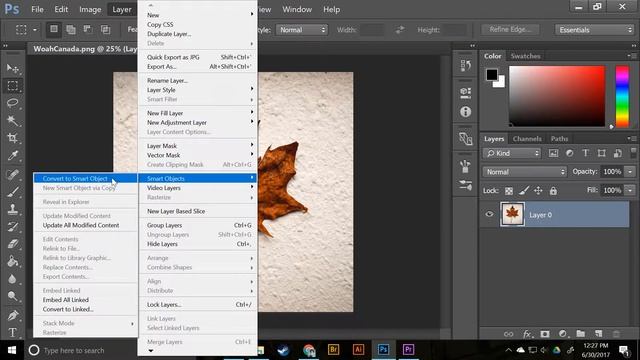640x360 pixels.
Task: Select the Clone Stamp tool
Action: (13, 209)
